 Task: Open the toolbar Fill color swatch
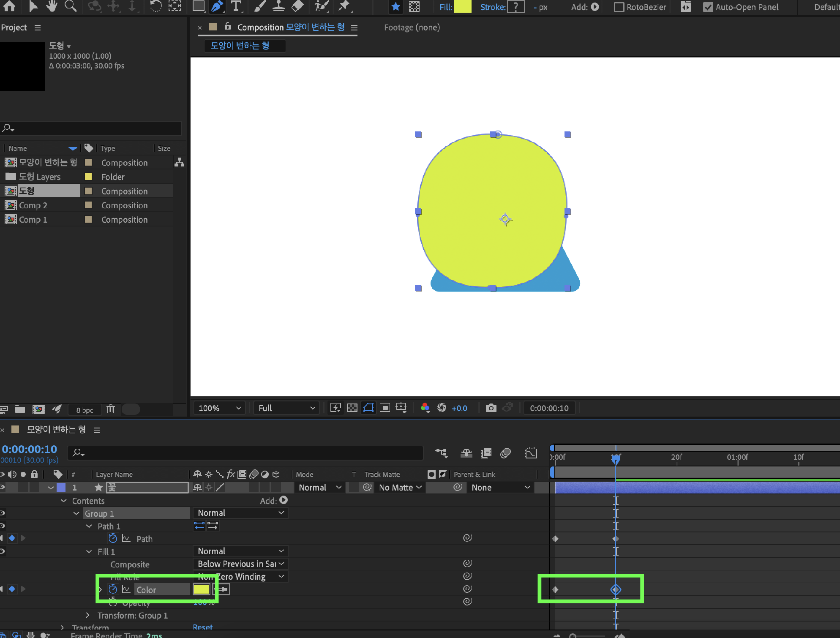pos(463,7)
